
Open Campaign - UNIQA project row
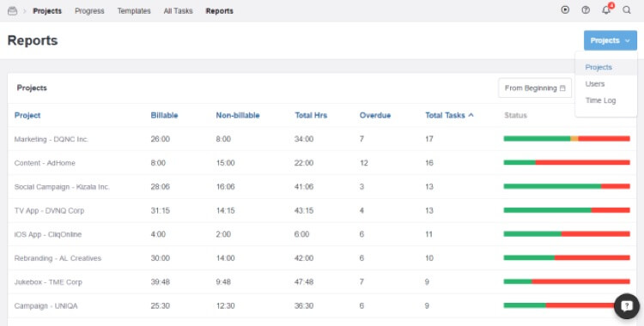322,306
